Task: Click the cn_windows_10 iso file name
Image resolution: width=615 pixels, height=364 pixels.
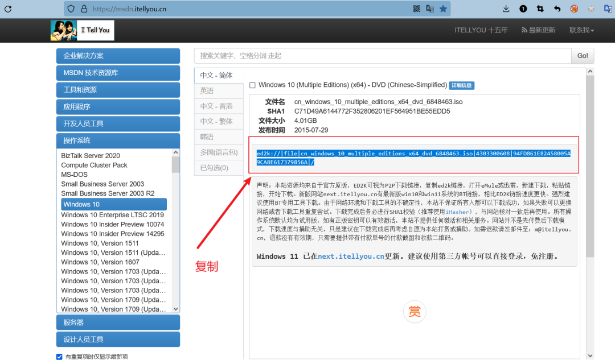Action: [x=379, y=102]
